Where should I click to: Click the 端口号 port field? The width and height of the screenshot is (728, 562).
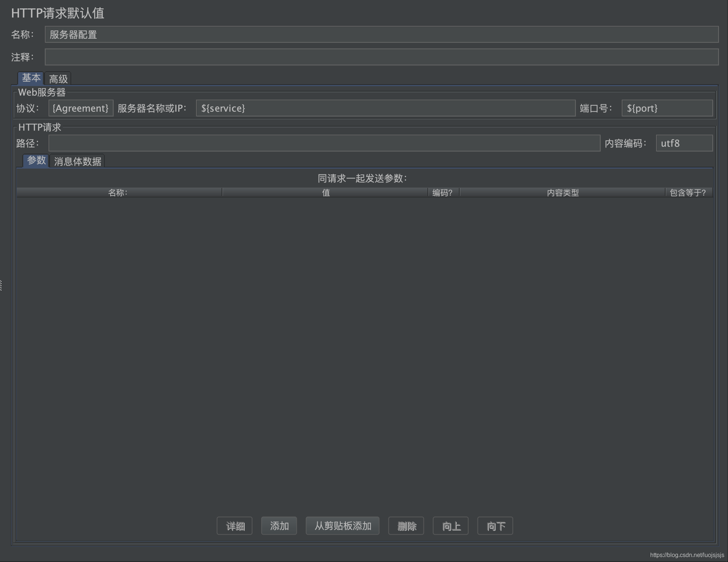(667, 108)
